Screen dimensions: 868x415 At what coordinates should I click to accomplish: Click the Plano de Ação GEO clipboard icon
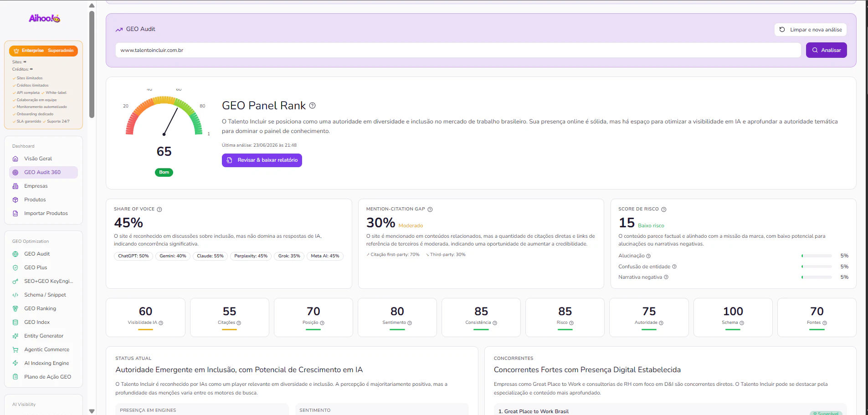coord(15,377)
